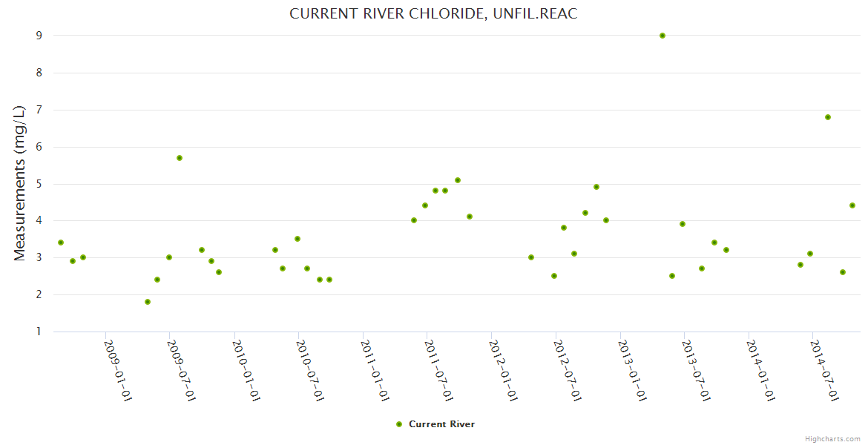Click the chart title CURRENT RIVER CHLORIDE

433,14
